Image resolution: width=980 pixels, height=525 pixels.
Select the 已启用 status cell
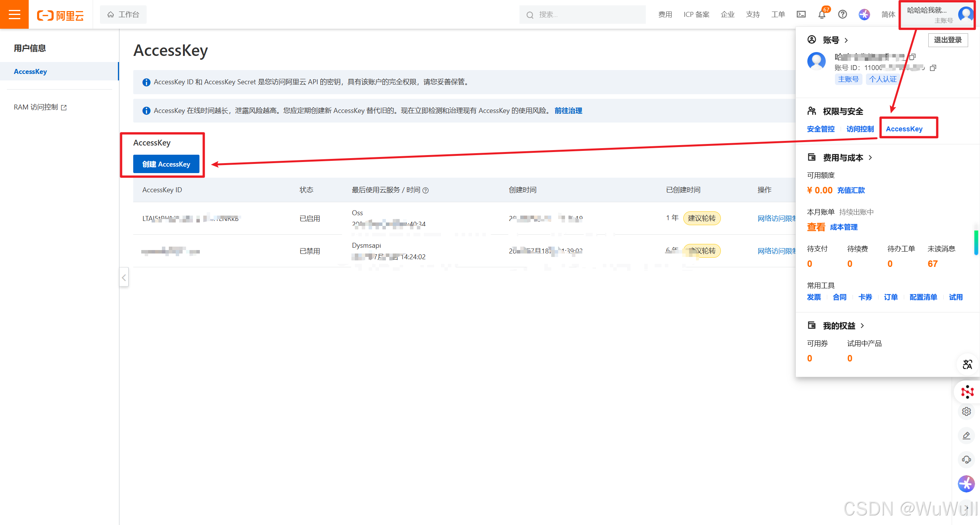pyautogui.click(x=310, y=219)
